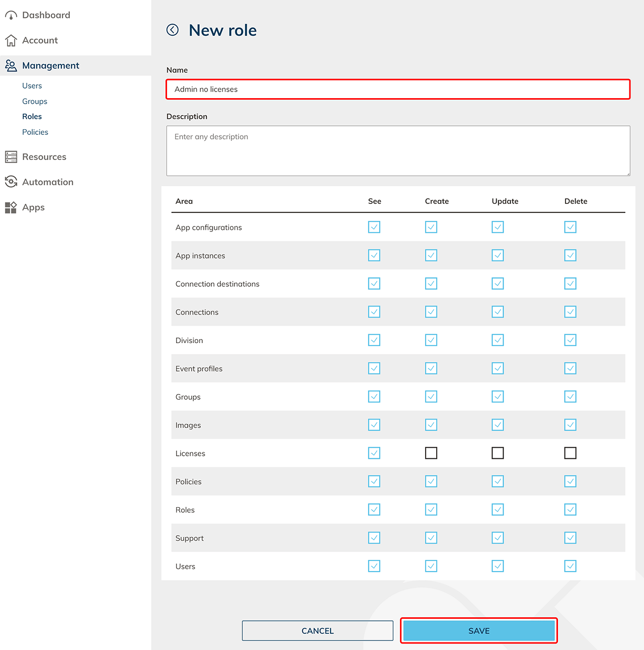Image resolution: width=644 pixels, height=650 pixels.
Task: Select Roles in the Management submenu
Action: click(32, 116)
